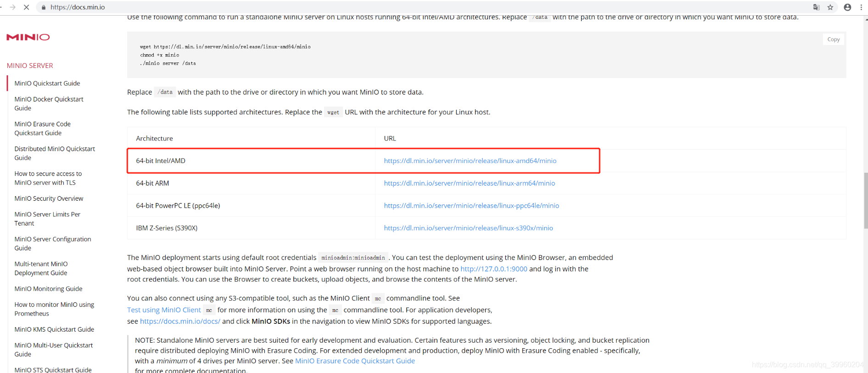The image size is (868, 373).
Task: Open How to monitor MinIO using Prometheus
Action: click(54, 309)
